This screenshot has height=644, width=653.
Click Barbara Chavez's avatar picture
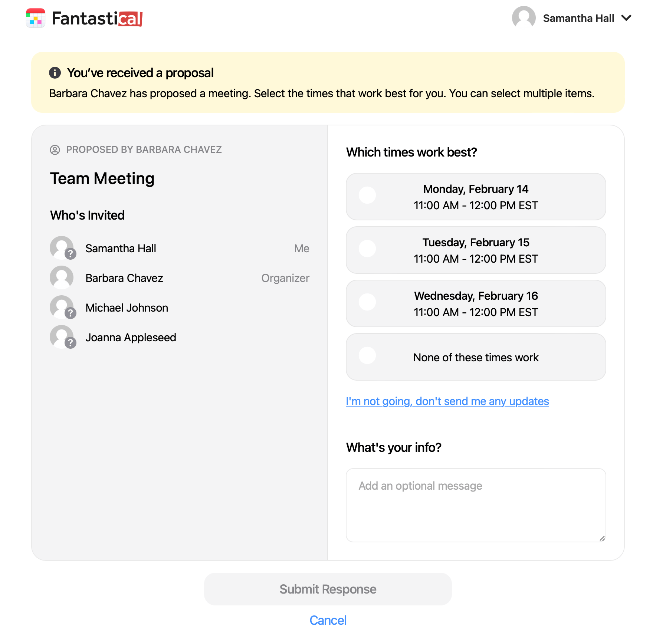coord(62,277)
